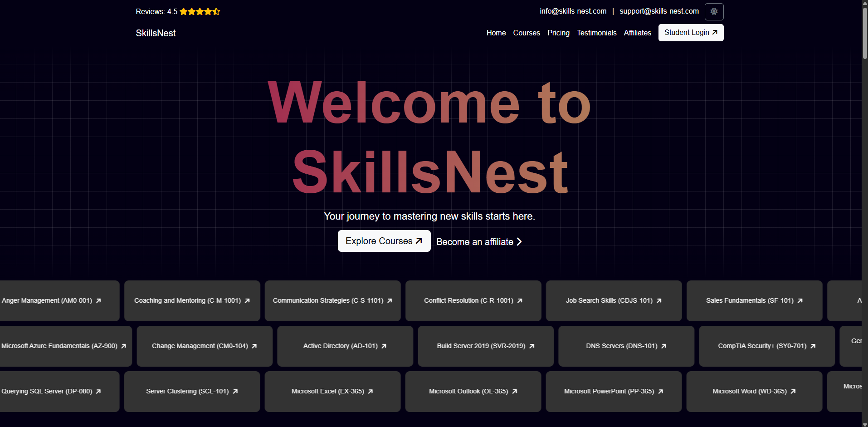Open the Coaching and Mentoring (C-M-1001) card
The image size is (868, 427).
(x=192, y=300)
